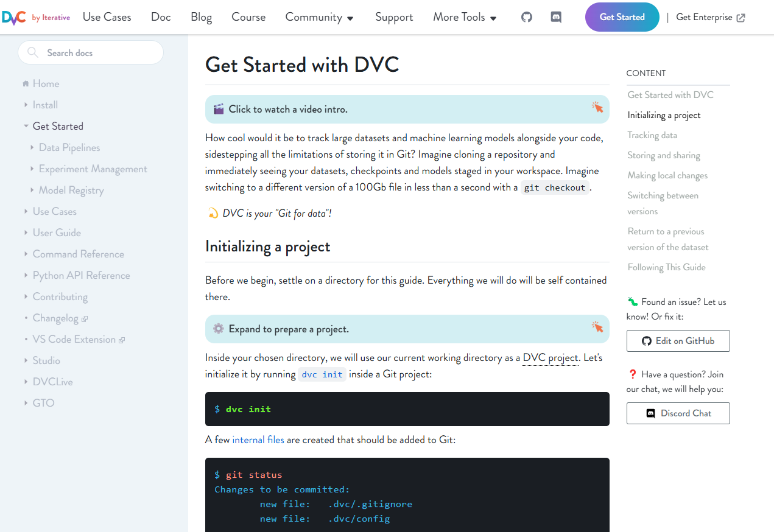Focus the Search docs input field
This screenshot has height=532, width=774.
point(91,53)
